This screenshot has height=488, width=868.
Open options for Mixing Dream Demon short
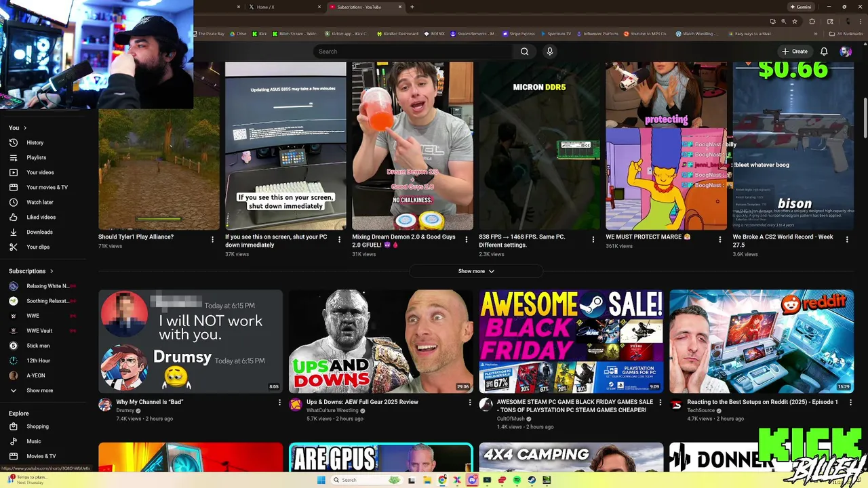pyautogui.click(x=466, y=239)
